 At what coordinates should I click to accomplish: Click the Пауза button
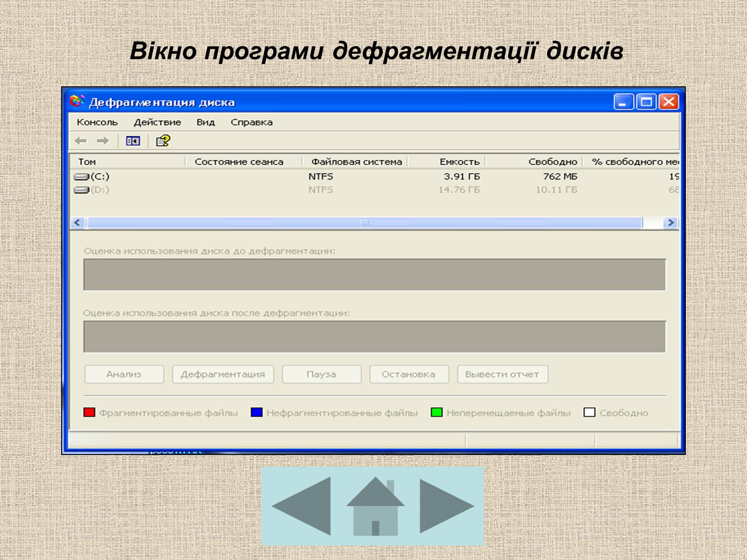(x=322, y=374)
